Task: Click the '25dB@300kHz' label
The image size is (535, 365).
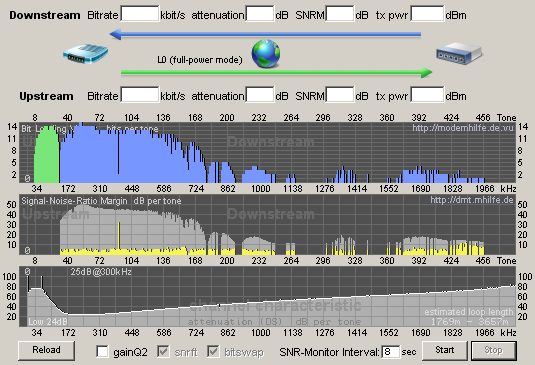Action: [x=101, y=272]
